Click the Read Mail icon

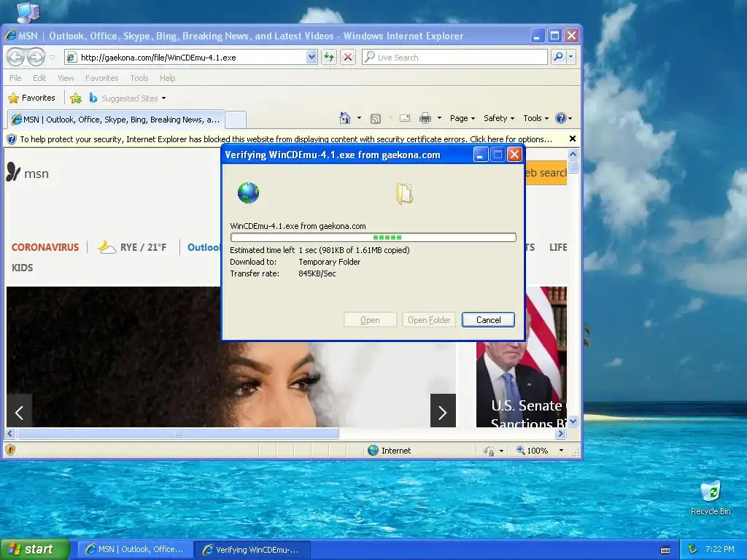pos(405,118)
